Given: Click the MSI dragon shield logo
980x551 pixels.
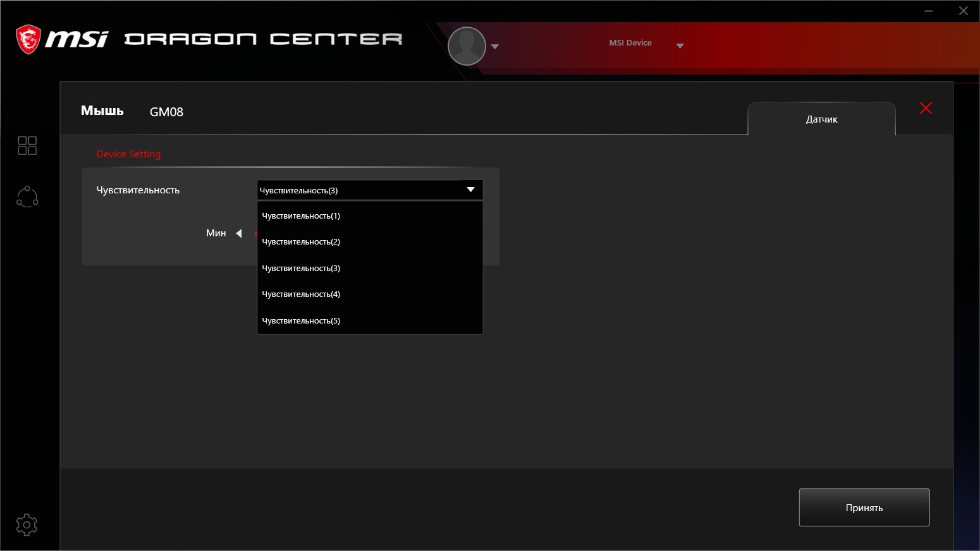Looking at the screenshot, I should point(28,39).
